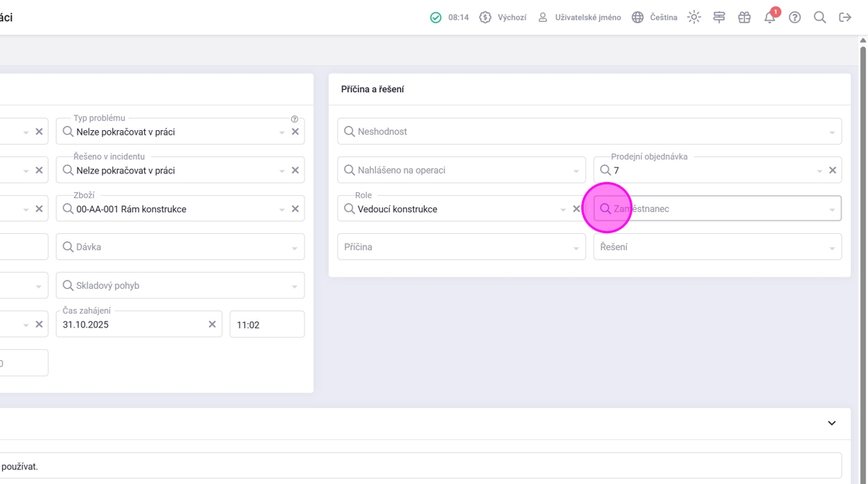Open the Příčina dropdown
This screenshot has height=484, width=868.
(576, 248)
